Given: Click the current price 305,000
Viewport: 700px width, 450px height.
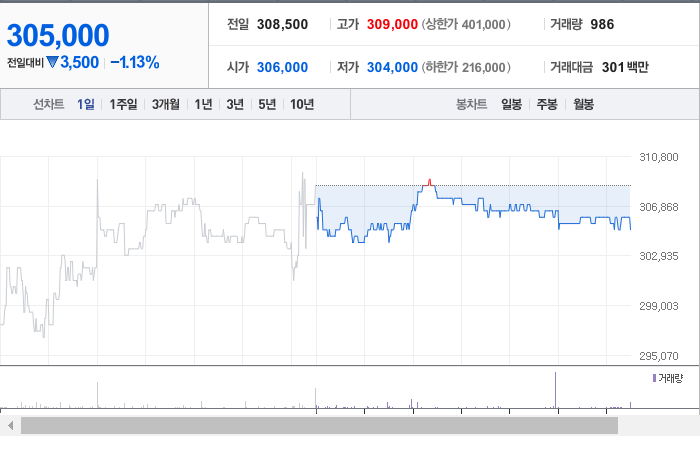Looking at the screenshot, I should [58, 35].
